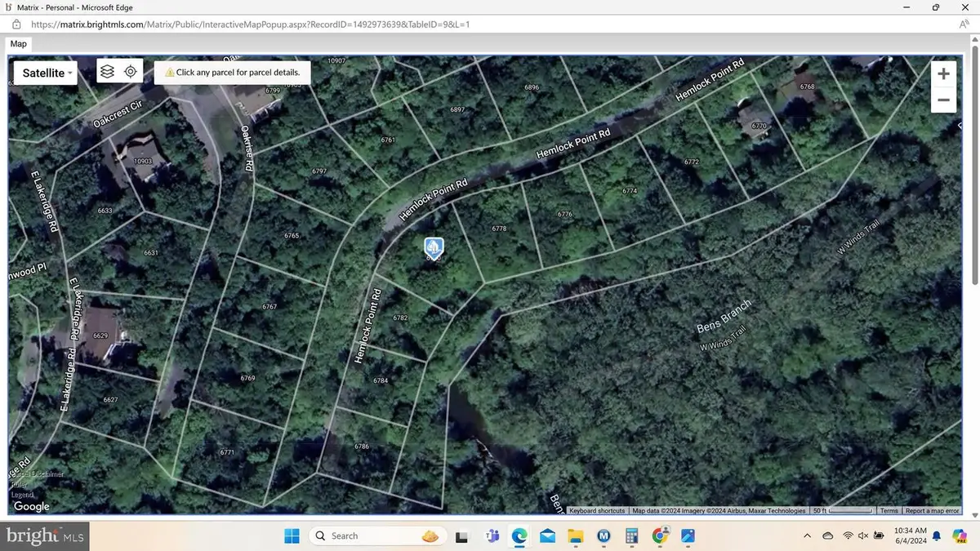Click the muted volume tray icon

click(863, 535)
